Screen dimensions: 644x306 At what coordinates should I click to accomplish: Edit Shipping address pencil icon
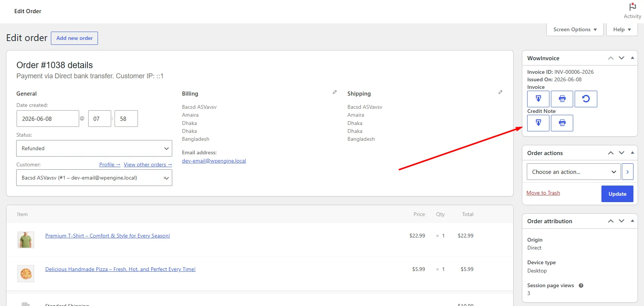(x=500, y=92)
